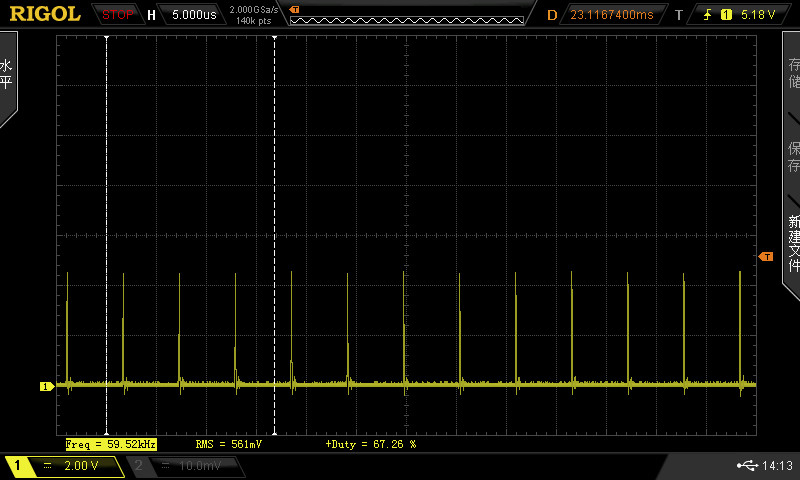Click the 140k pts memory depth readout
The height and width of the screenshot is (480, 800).
254,21
